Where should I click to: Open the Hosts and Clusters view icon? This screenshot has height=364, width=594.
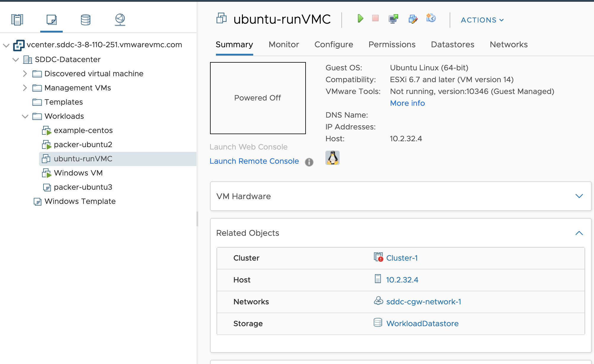(17, 20)
